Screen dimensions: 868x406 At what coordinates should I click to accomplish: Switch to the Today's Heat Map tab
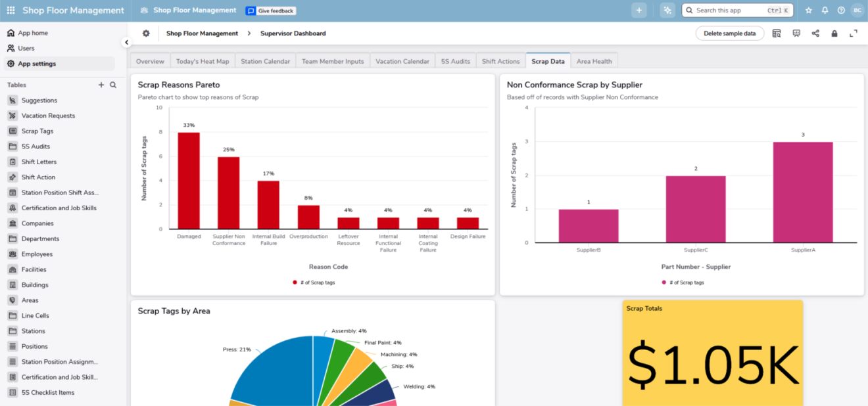203,60
